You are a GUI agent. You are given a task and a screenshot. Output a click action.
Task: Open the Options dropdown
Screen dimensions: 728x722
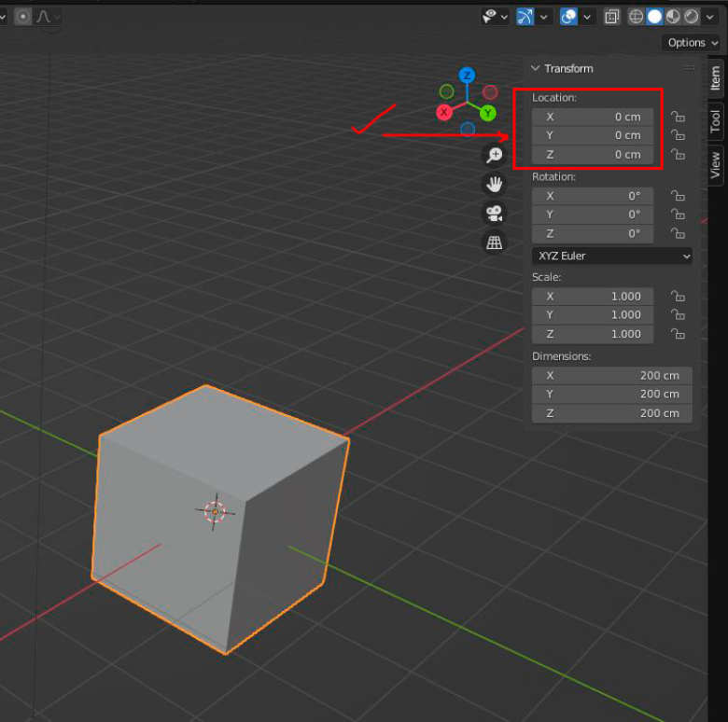point(692,43)
